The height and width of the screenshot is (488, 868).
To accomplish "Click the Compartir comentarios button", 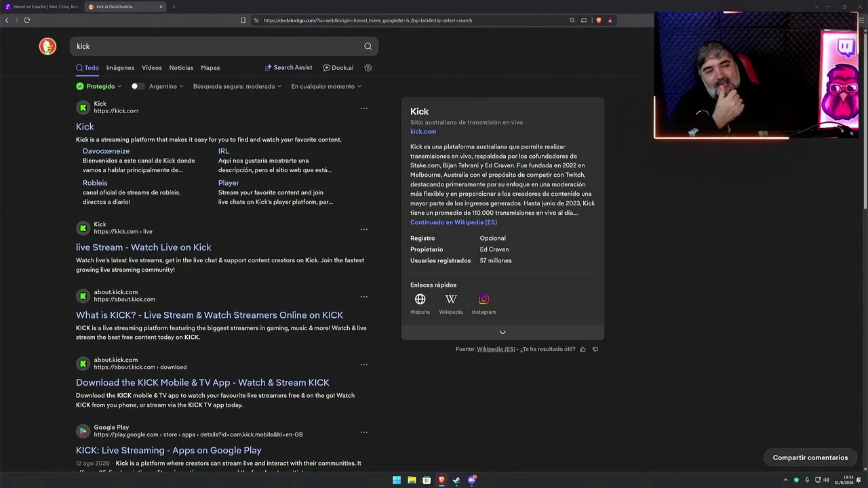I will [x=810, y=457].
